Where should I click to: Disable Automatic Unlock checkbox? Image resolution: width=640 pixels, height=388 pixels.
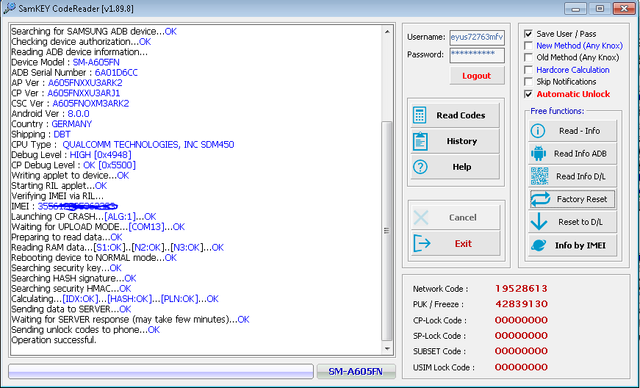pos(528,94)
